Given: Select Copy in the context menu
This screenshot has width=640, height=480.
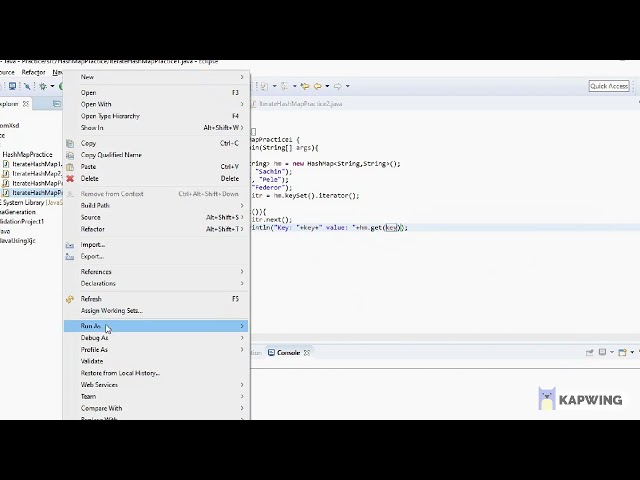Looking at the screenshot, I should pos(156,143).
